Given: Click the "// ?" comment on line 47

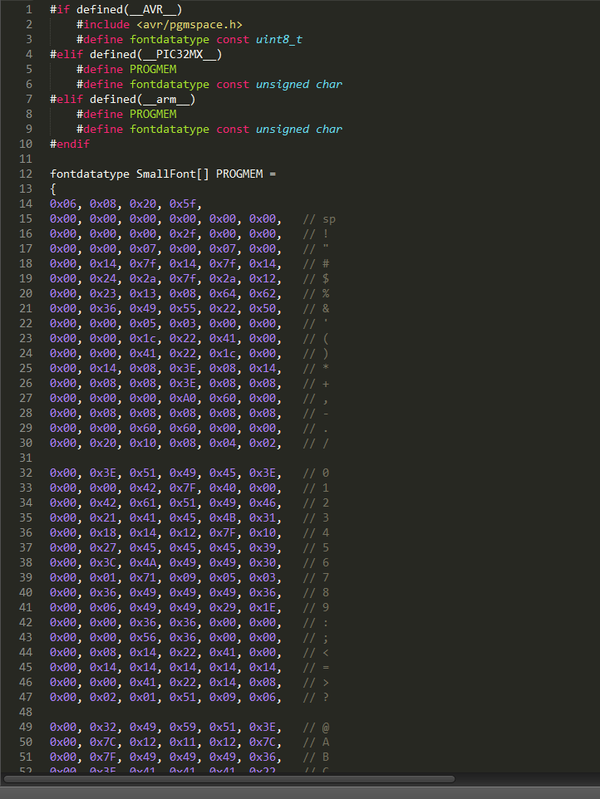Looking at the screenshot, I should pos(319,699).
